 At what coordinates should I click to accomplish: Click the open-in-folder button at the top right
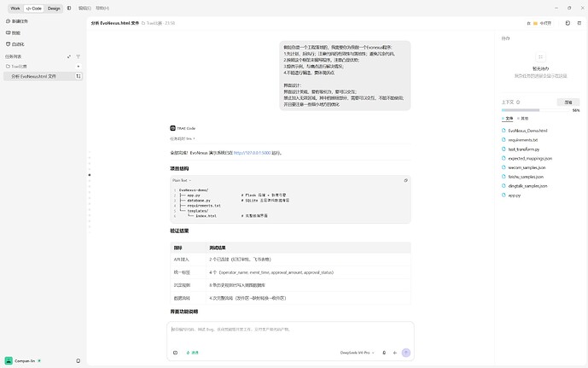tap(539, 23)
